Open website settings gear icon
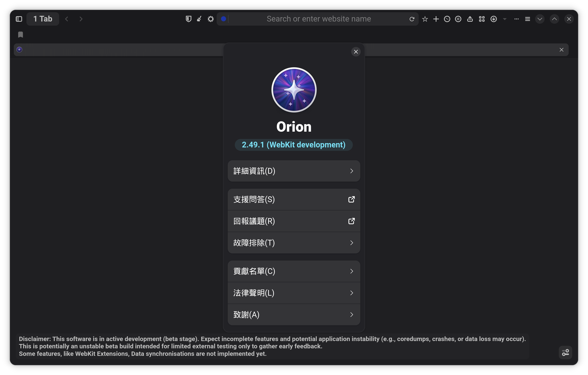 coord(211,19)
